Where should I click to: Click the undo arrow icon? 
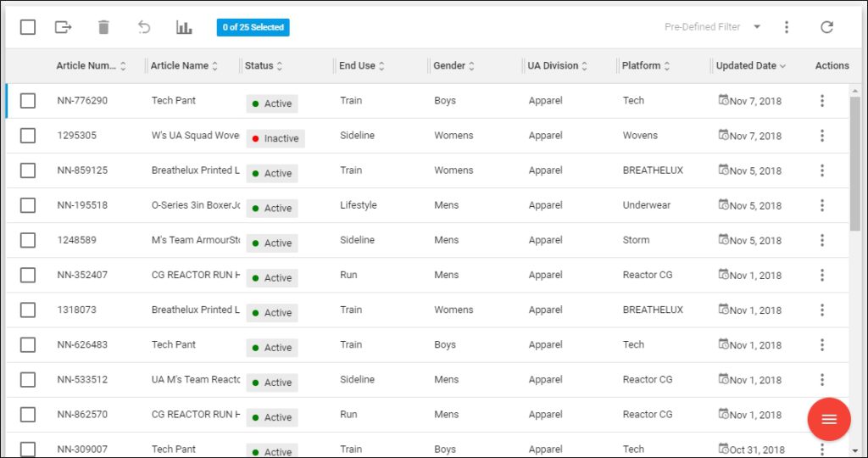[144, 27]
